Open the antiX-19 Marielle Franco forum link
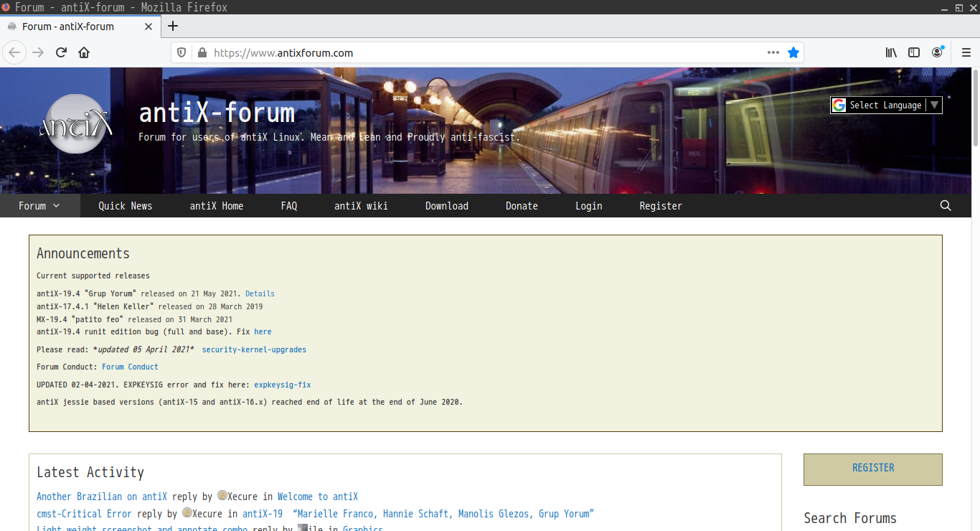980x531 pixels. [418, 514]
